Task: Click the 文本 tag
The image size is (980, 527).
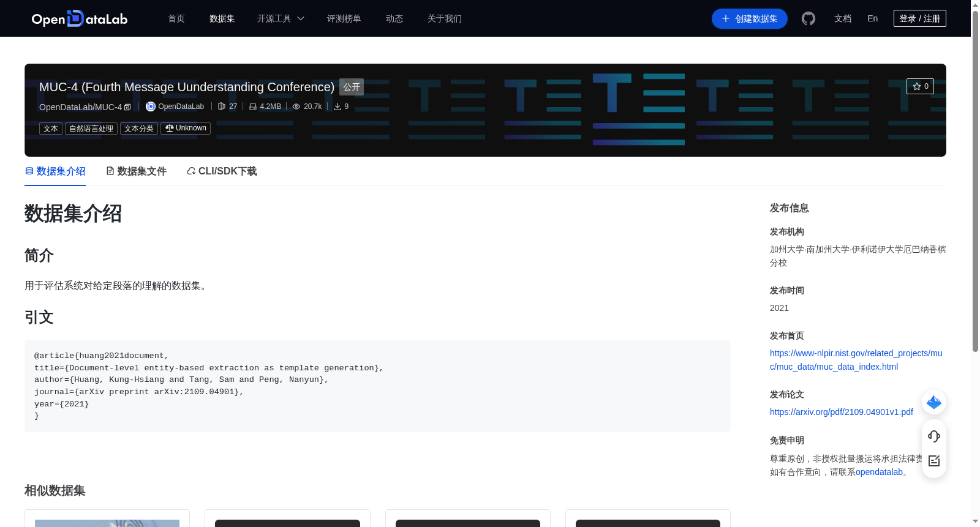Action: (51, 129)
